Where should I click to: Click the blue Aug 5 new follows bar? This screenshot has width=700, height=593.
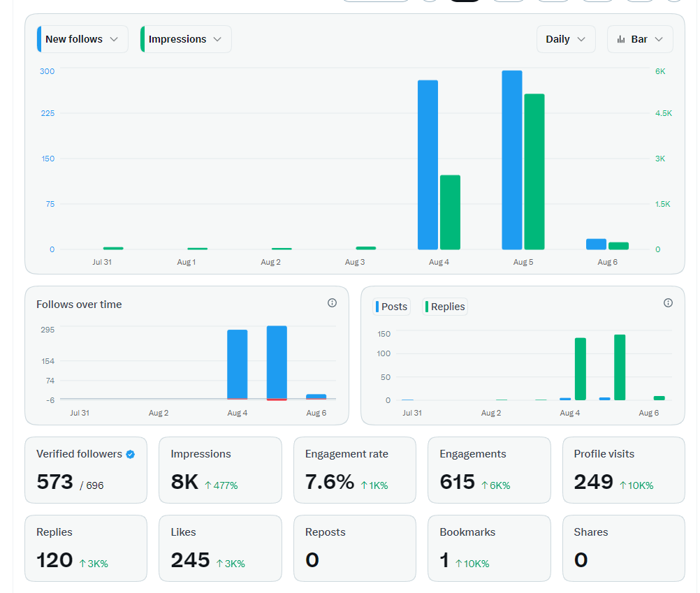tap(511, 160)
